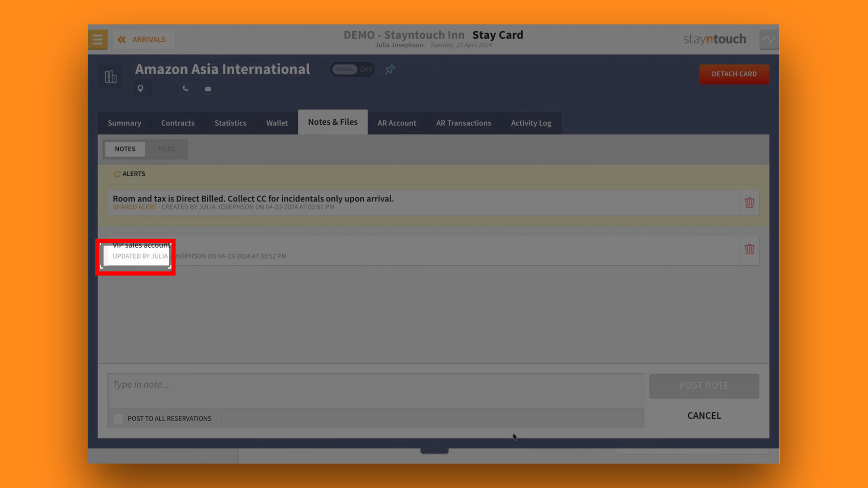Viewport: 868px width, 488px height.
Task: Switch to the Activity Log tab
Action: [531, 123]
